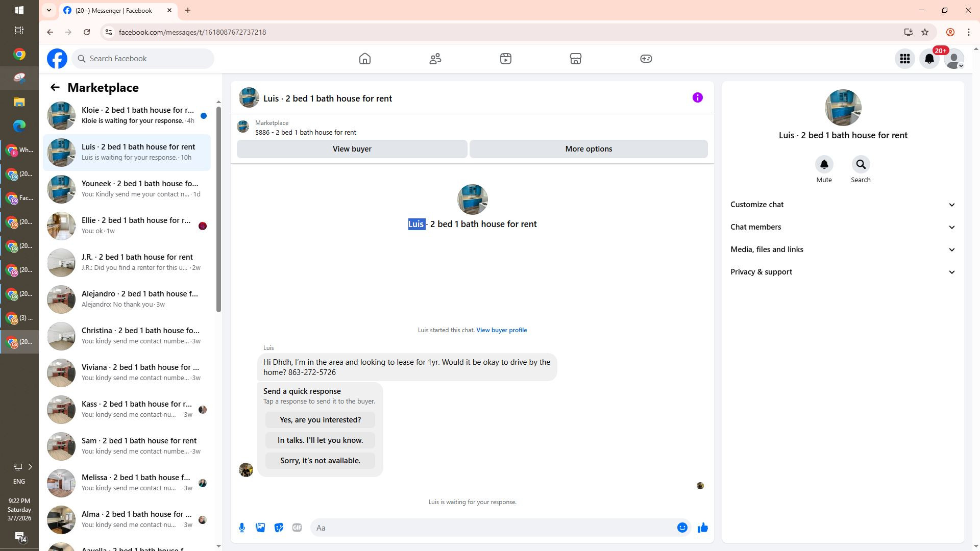
Task: Open Gaming controller icon
Action: (646, 59)
